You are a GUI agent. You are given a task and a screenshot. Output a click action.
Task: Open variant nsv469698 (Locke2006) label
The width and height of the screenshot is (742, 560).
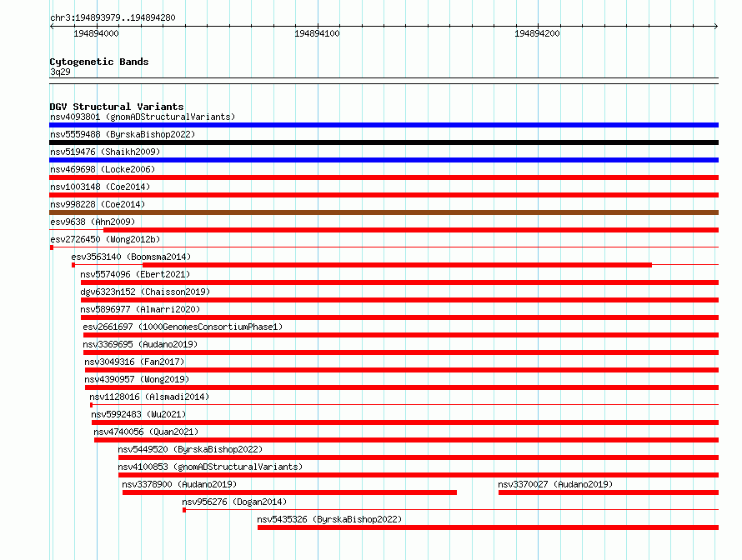[103, 169]
